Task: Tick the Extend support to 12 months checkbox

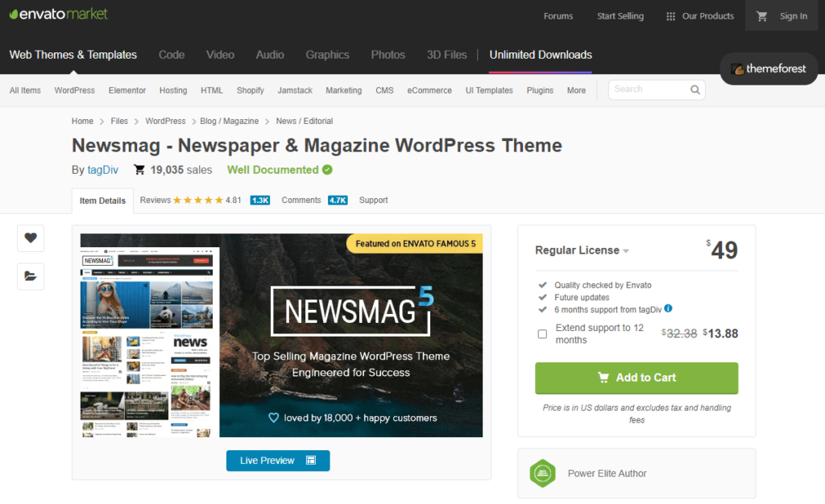Action: (542, 334)
